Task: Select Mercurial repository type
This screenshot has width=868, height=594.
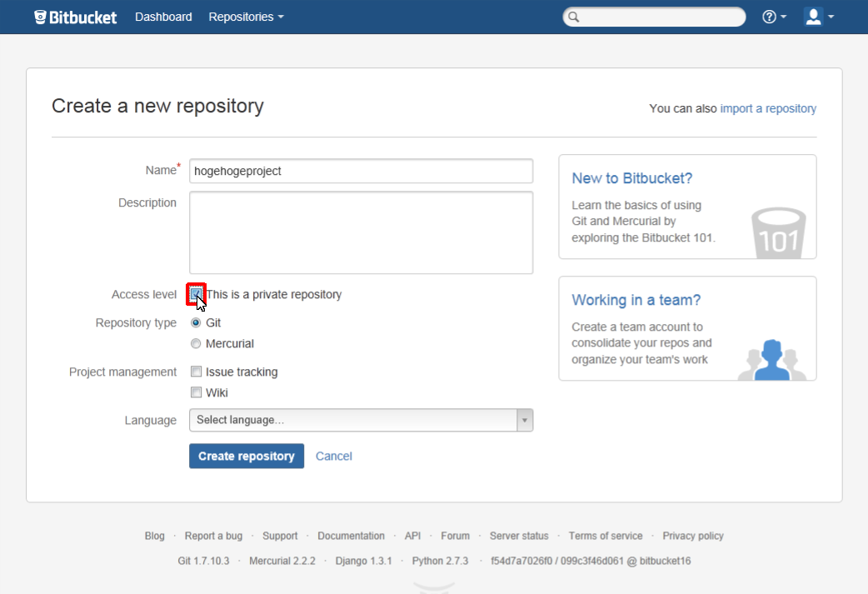Action: point(196,343)
